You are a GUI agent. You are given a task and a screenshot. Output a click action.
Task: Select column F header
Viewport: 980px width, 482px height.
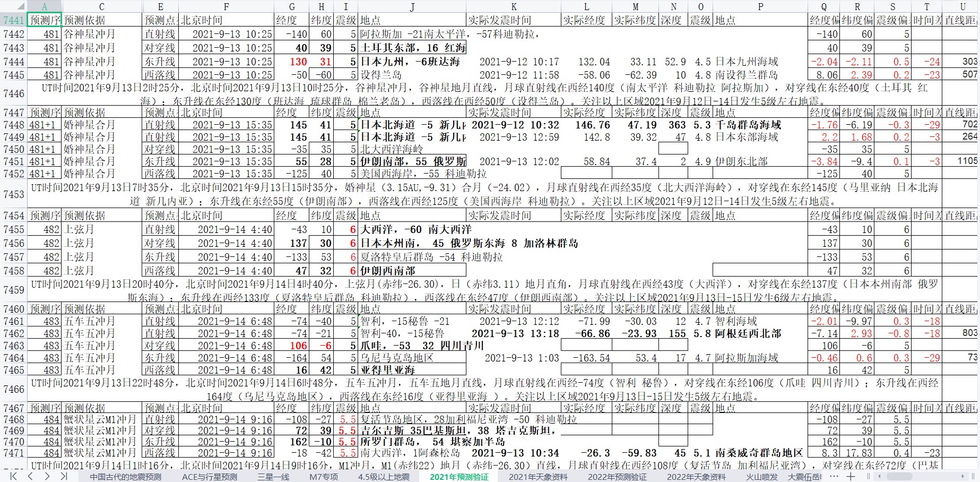(x=227, y=6)
